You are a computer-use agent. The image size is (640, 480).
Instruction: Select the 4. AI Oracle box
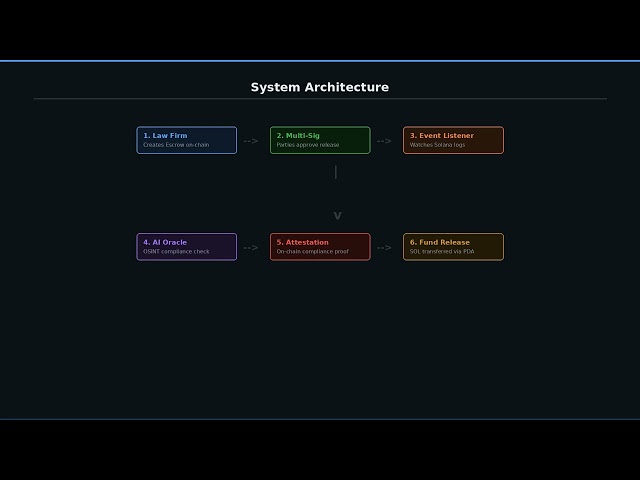coord(187,247)
